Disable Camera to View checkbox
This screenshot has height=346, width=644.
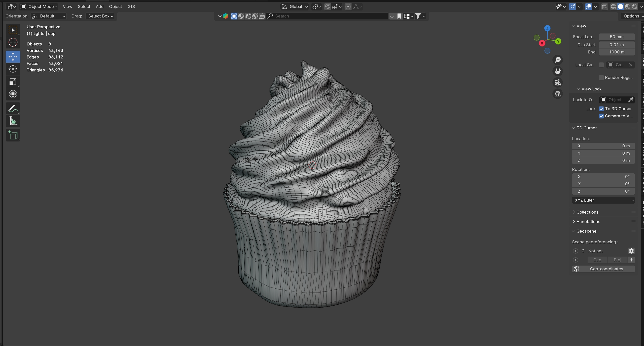tap(602, 116)
